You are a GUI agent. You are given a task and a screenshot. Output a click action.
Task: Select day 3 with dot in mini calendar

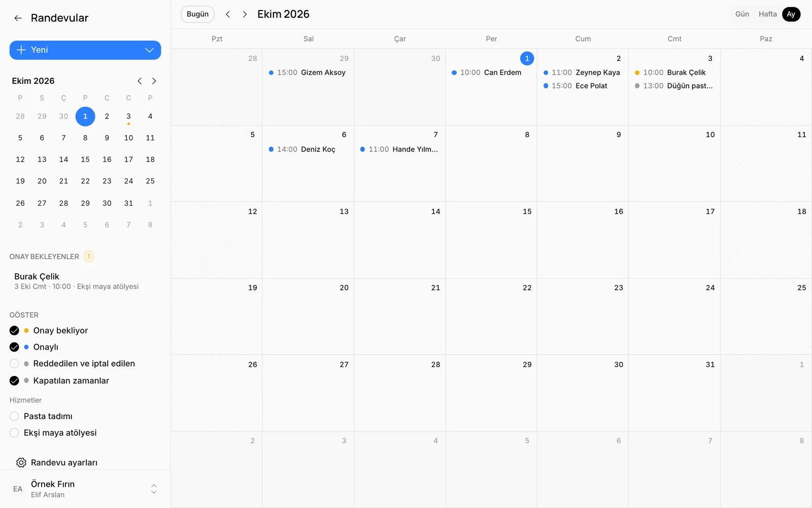tap(128, 117)
